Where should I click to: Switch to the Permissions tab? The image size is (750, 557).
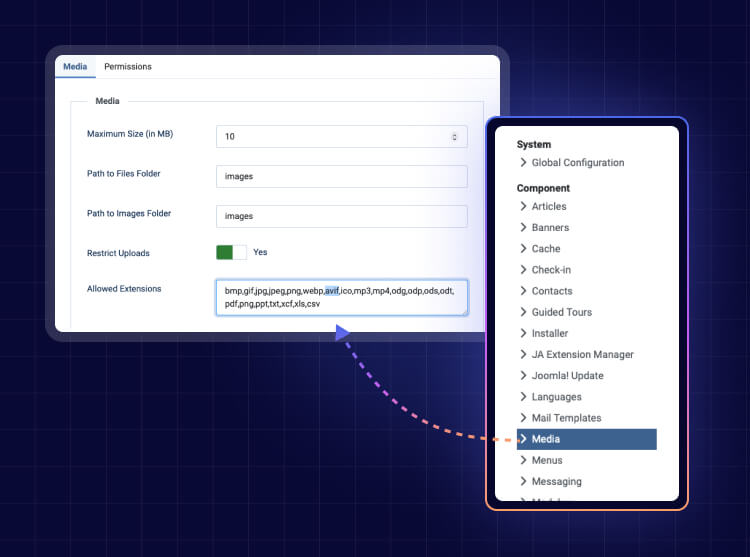click(x=128, y=66)
